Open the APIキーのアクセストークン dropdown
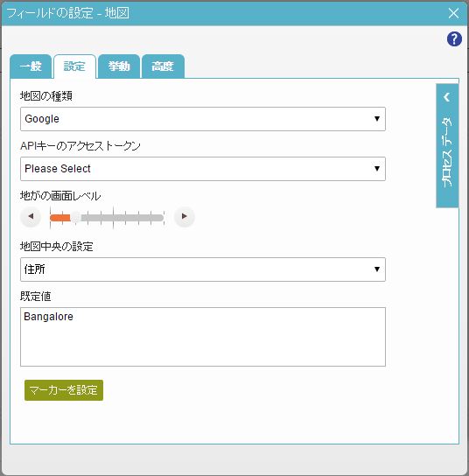Image resolution: width=469 pixels, height=476 pixels. (x=203, y=169)
